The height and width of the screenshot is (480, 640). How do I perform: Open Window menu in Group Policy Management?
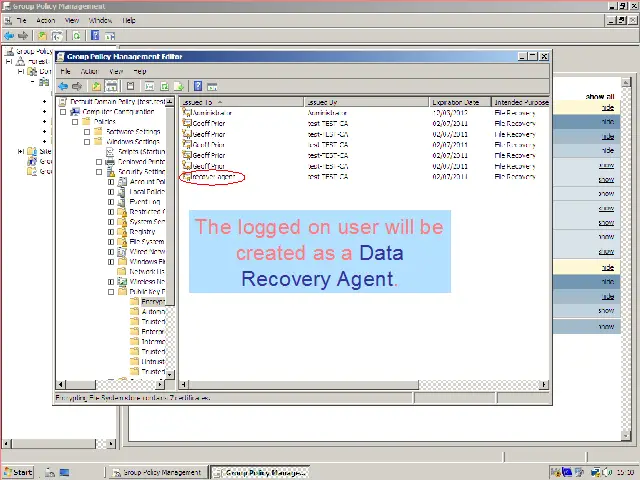(100, 20)
